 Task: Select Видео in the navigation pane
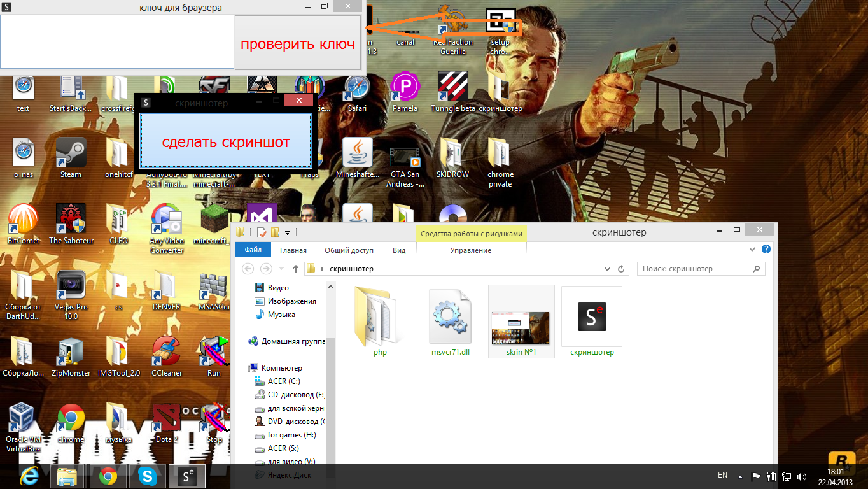click(x=272, y=288)
